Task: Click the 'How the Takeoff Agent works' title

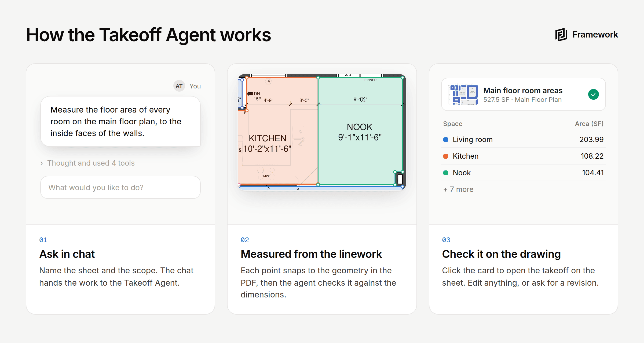Action: [148, 35]
